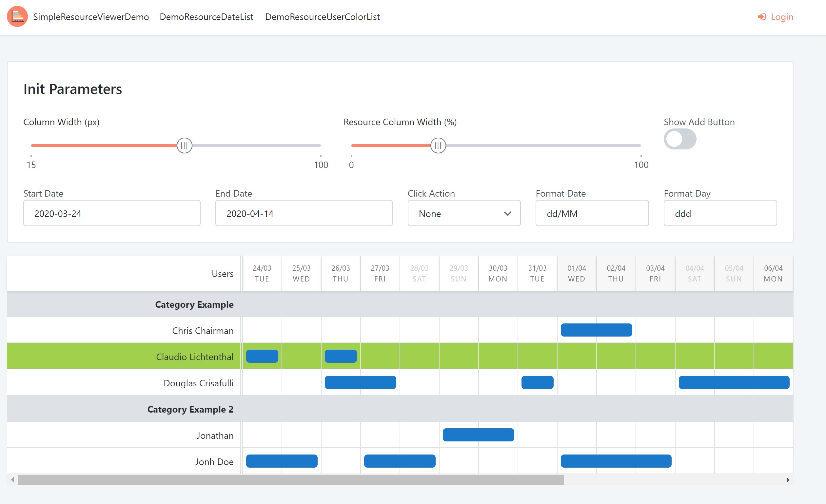Click the Format Day input field

click(720, 213)
